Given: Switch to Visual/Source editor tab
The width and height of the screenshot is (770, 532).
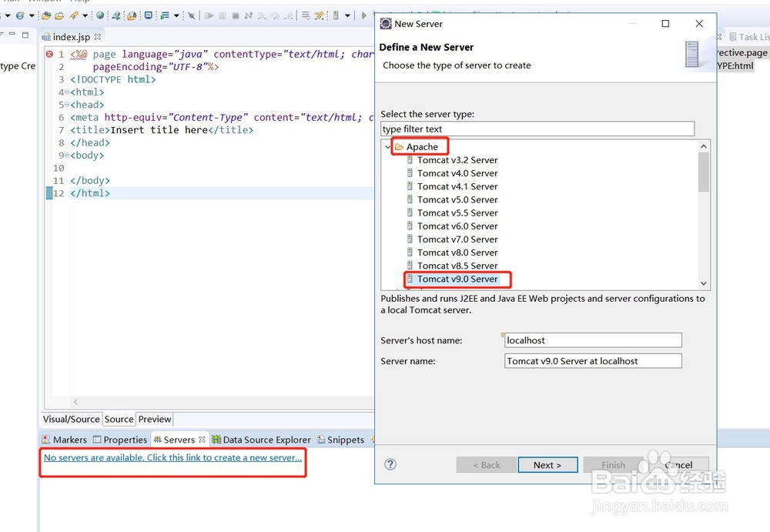Looking at the screenshot, I should click(72, 419).
